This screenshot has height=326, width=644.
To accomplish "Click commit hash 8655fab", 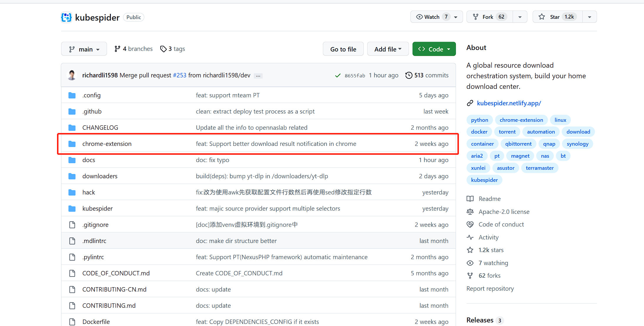I will click(x=355, y=76).
